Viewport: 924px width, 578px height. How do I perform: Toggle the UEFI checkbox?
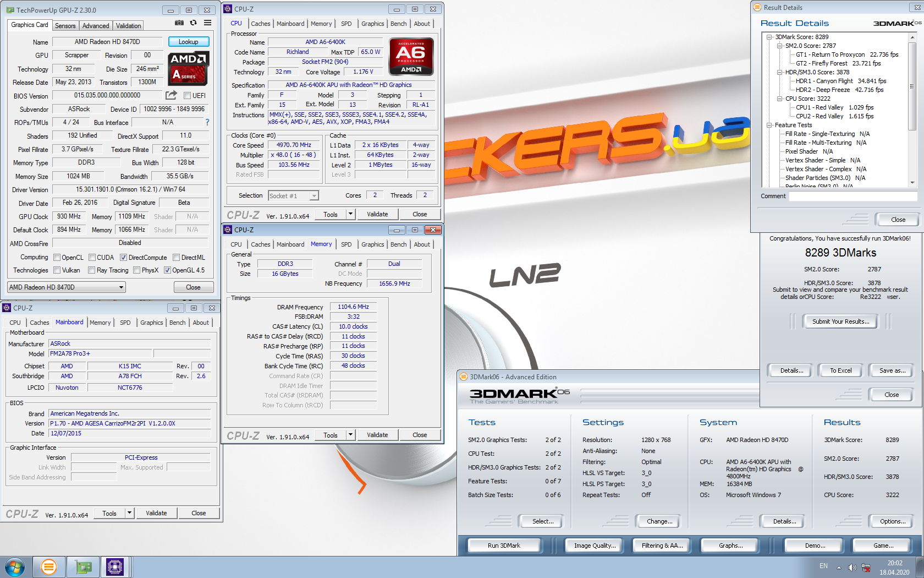pyautogui.click(x=187, y=96)
